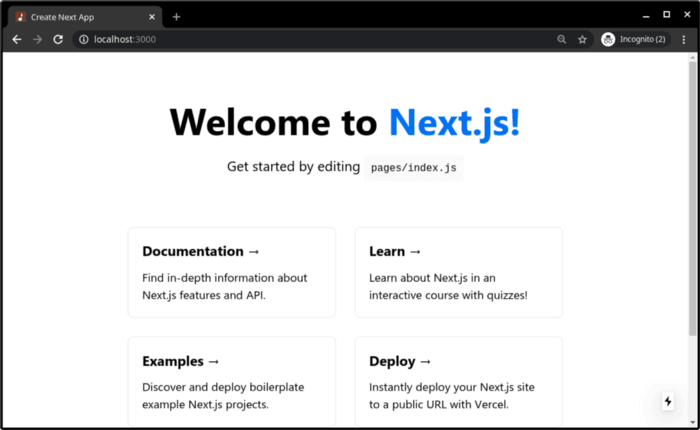Screen dimensions: 700x430
Task: Click 'interactive course with quizzes!' text
Action: pyautogui.click(x=448, y=295)
